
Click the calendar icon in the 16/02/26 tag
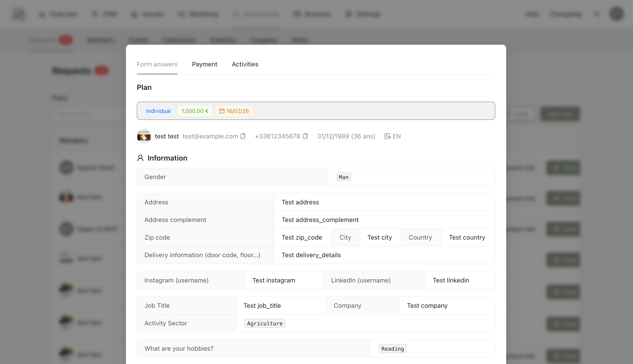222,111
